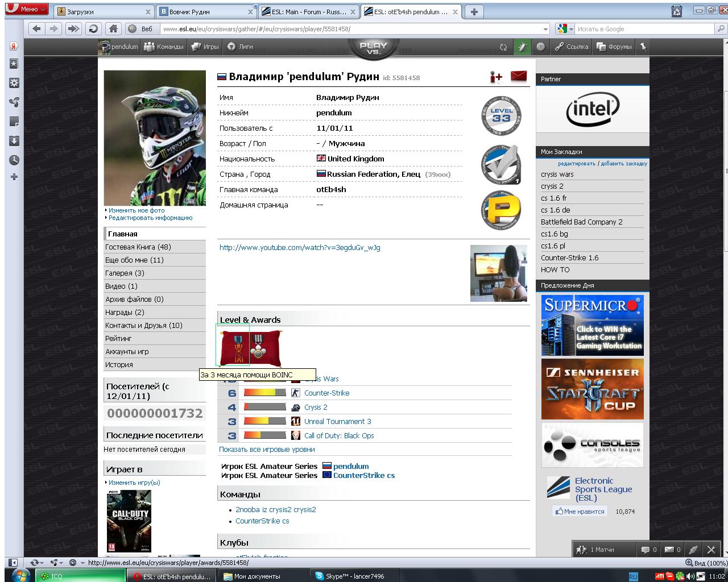The image size is (728, 582).
Task: Open the Widgets gear panel in sidebar
Action: coord(14,83)
